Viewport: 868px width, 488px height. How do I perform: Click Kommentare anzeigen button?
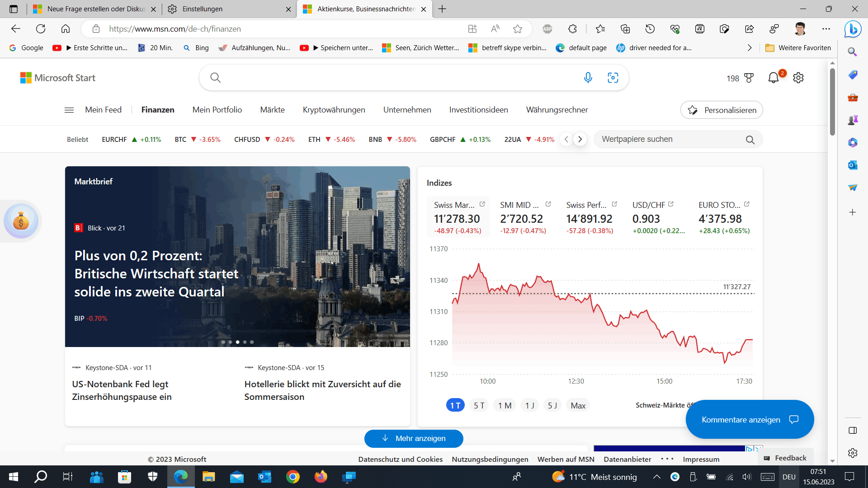coord(750,419)
